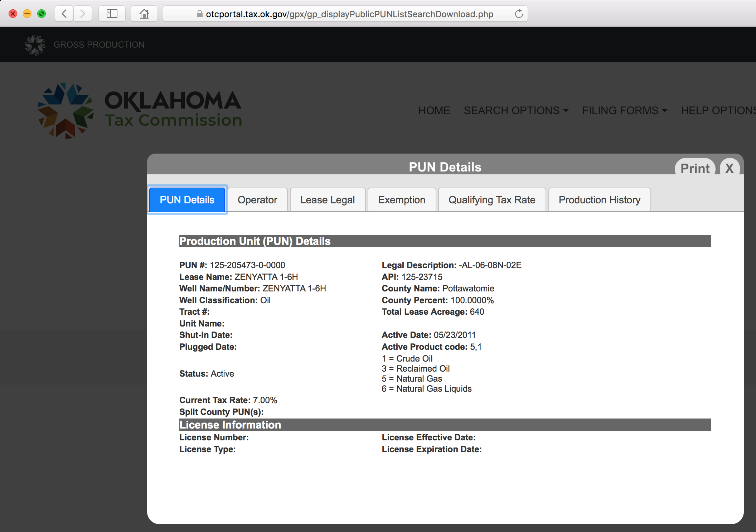
Task: Switch to the Operator tab
Action: coord(257,200)
